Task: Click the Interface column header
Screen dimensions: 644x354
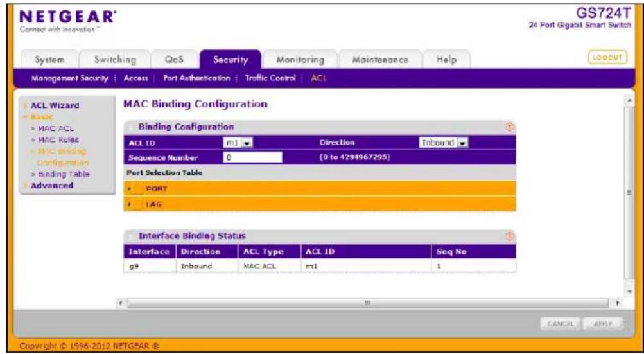Action: click(x=150, y=252)
